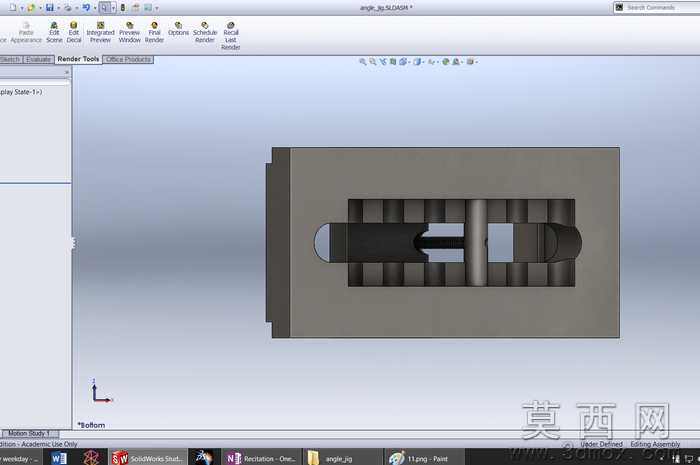
Task: Click the New document icon
Action: pos(12,7)
